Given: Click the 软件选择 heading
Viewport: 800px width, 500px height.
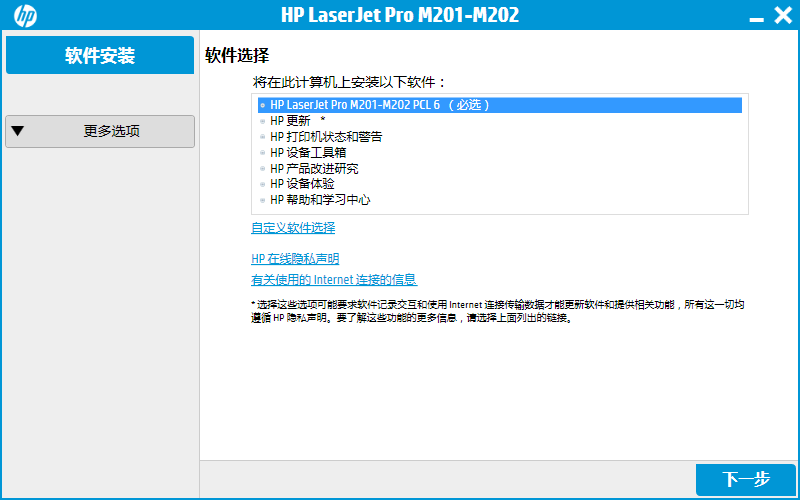Looking at the screenshot, I should click(x=237, y=55).
